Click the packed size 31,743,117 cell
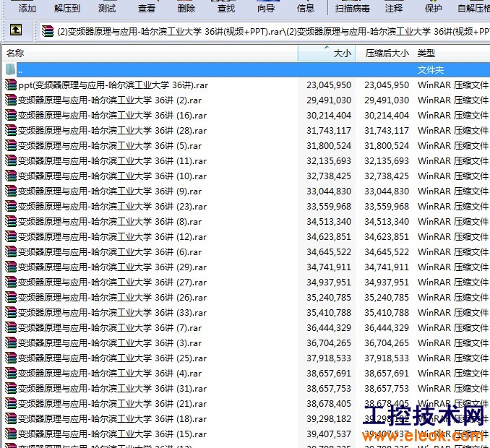 [x=387, y=131]
